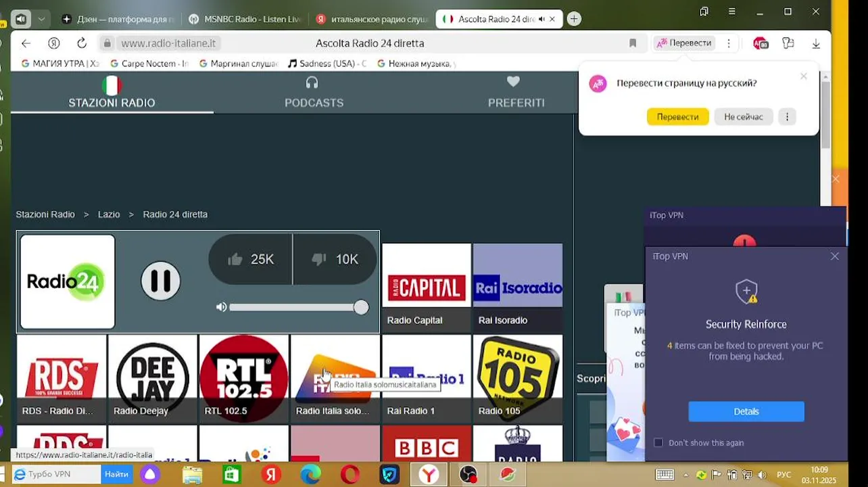Mute the player using the speaker icon
This screenshot has height=487, width=868.
point(221,307)
